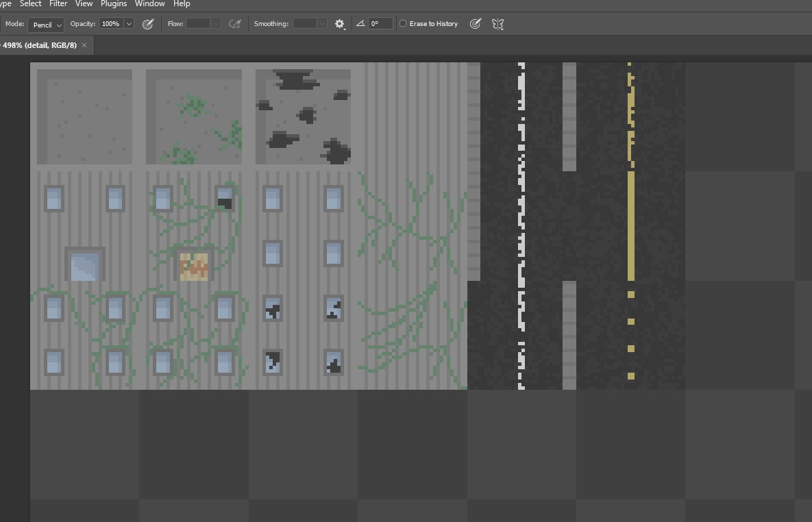The image size is (812, 522).
Task: Open the View menu
Action: pyautogui.click(x=84, y=3)
